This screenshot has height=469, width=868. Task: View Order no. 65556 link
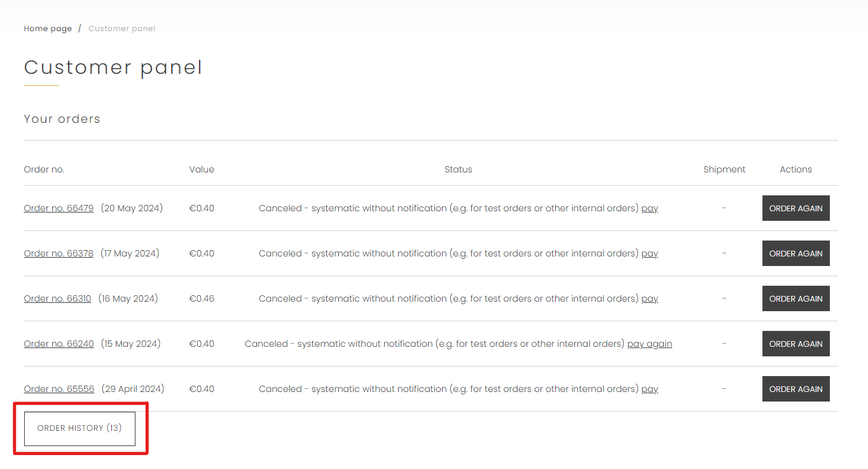(59, 389)
